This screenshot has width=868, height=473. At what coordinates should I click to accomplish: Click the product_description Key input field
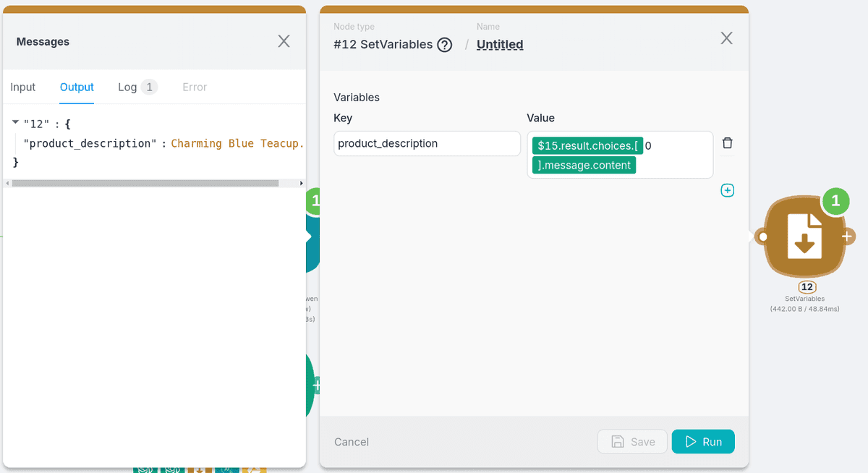(427, 143)
